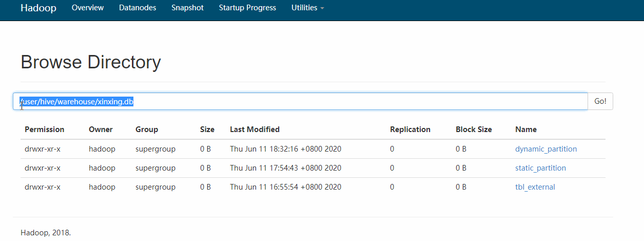The image size is (644, 241).
Task: Click the Browse Directory heading
Action: coord(91,62)
